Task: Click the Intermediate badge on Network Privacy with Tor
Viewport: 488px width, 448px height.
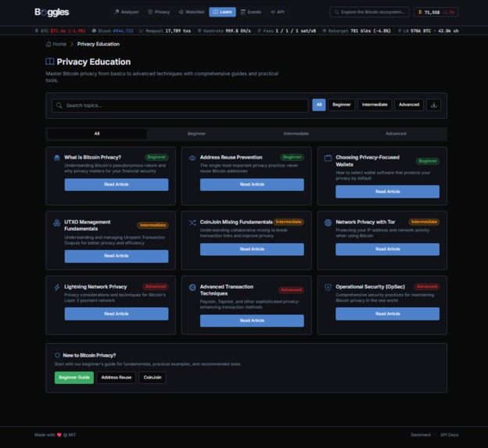Action: (x=424, y=222)
